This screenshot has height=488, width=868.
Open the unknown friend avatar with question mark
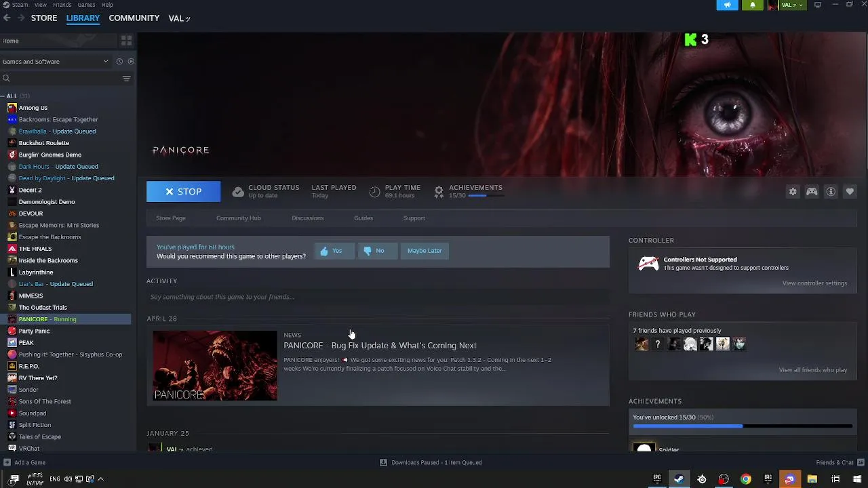[x=658, y=344]
